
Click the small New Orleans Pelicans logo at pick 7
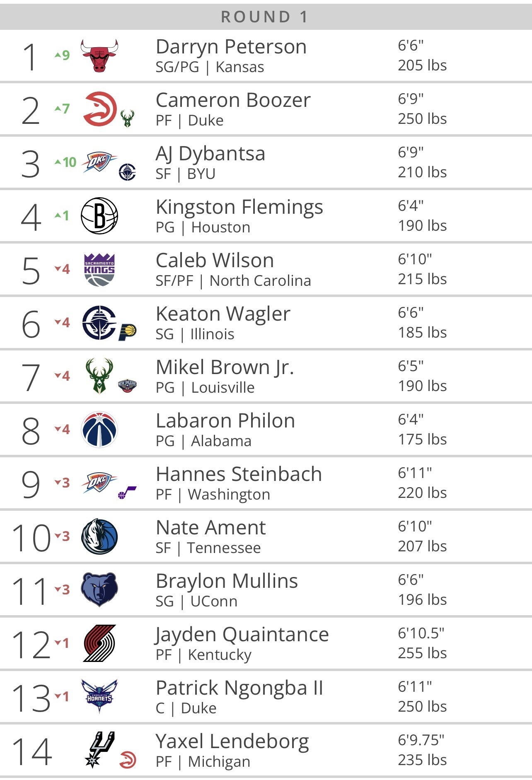(x=127, y=386)
